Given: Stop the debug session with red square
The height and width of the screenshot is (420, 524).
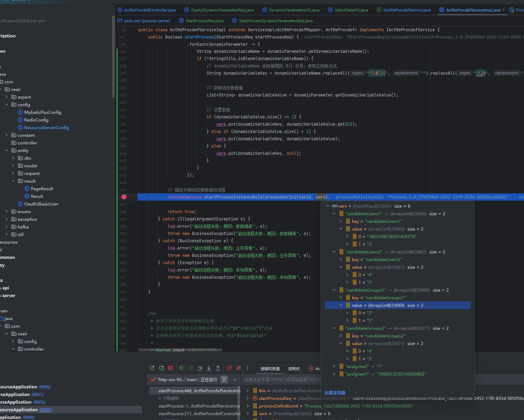Looking at the screenshot, I should pyautogui.click(x=170, y=368).
